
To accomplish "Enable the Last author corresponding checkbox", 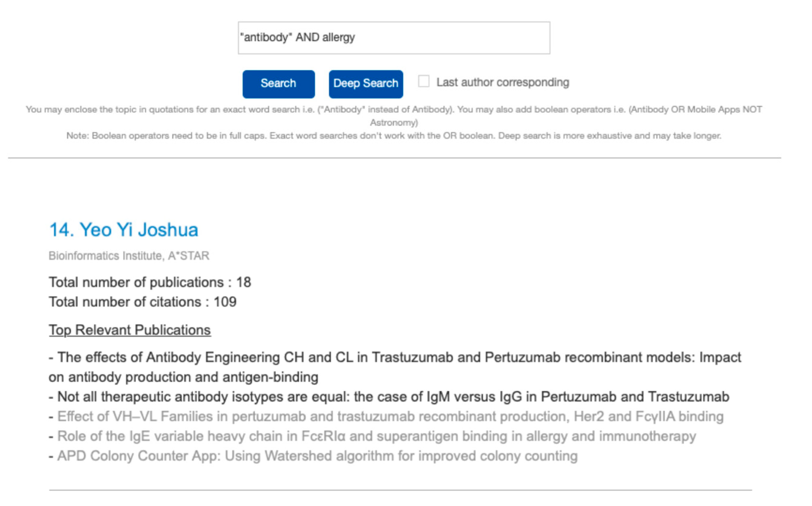I will click(x=423, y=81).
